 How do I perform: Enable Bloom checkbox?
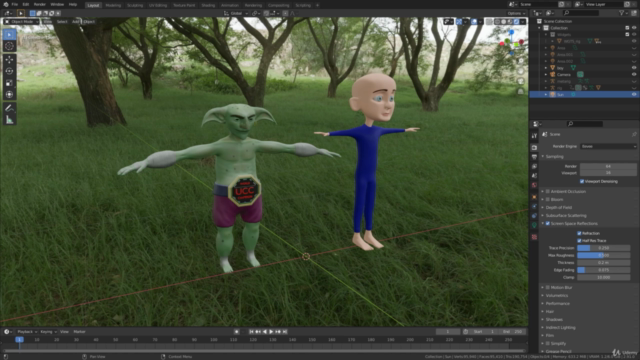(x=548, y=200)
